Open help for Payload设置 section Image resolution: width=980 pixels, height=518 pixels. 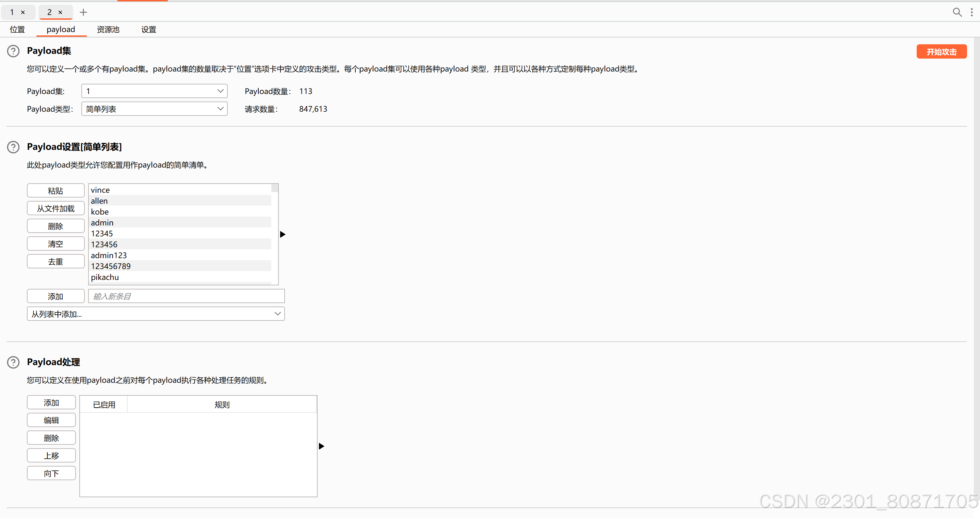[x=13, y=147]
